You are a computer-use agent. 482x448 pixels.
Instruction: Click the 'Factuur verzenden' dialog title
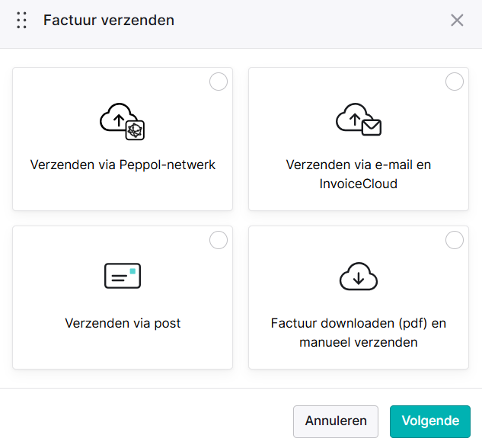click(x=109, y=21)
